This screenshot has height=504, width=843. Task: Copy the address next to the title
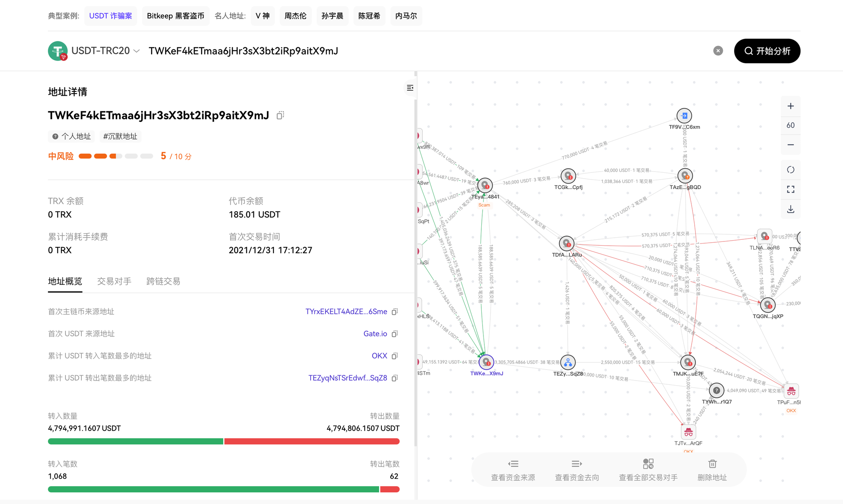point(280,115)
